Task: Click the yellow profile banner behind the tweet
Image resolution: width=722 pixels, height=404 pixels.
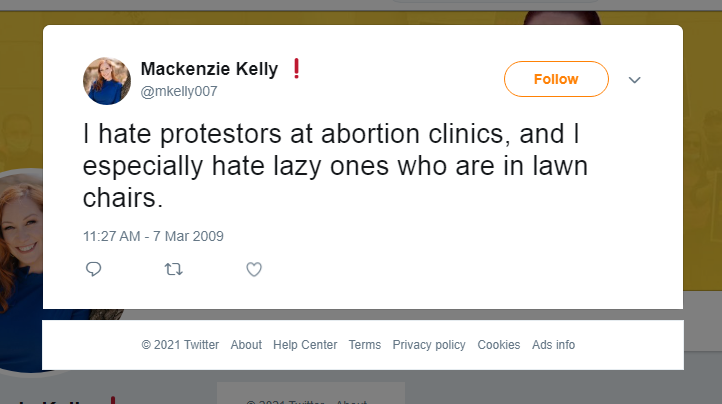Action: pyautogui.click(x=20, y=100)
